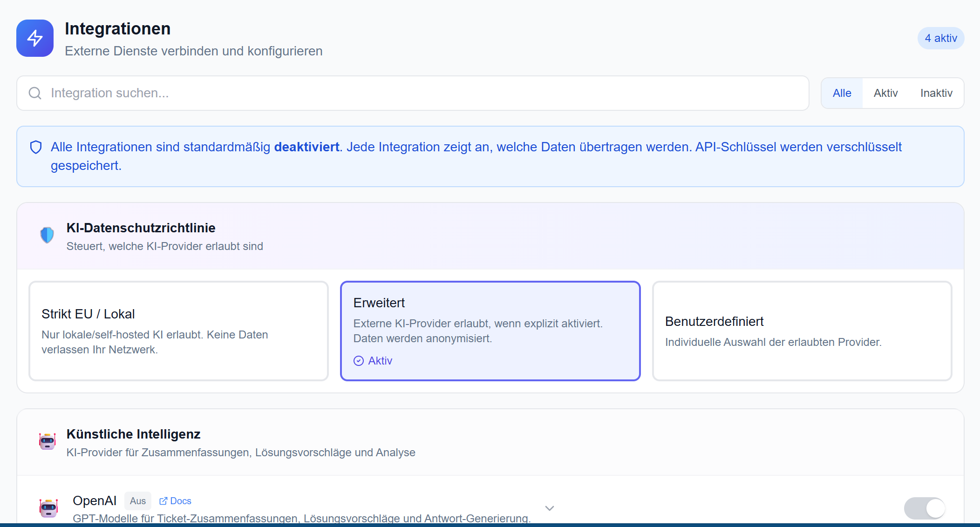
Task: Enable the OpenAI integration toggle
Action: tap(924, 508)
